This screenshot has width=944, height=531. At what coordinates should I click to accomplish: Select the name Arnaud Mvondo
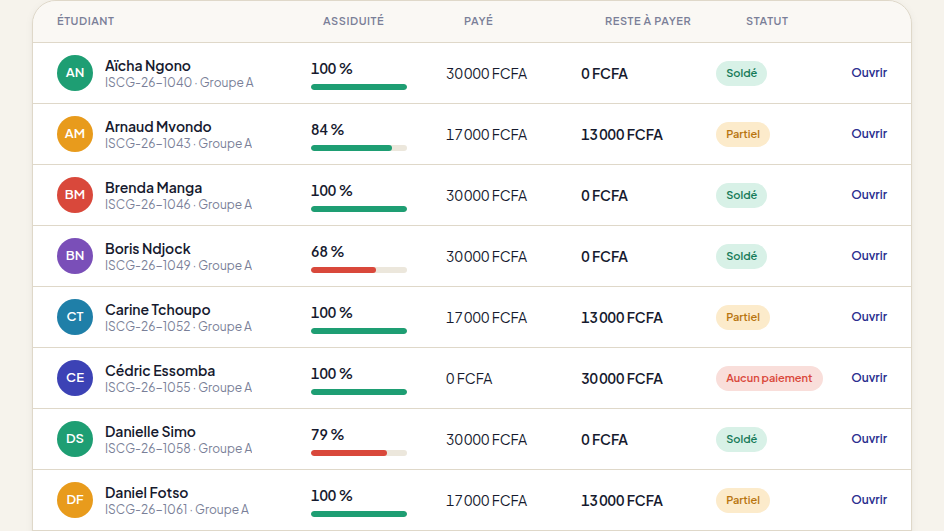point(158,126)
